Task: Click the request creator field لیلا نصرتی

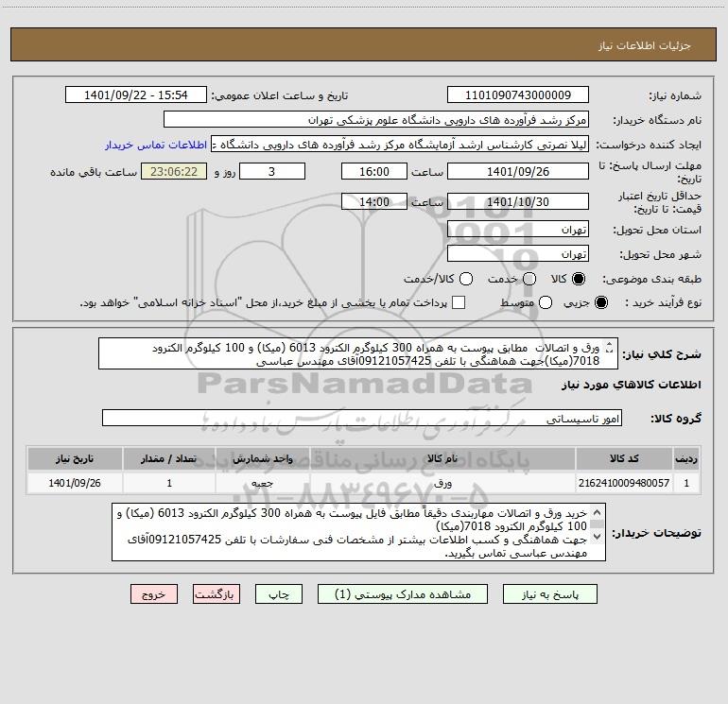Action: [x=400, y=145]
